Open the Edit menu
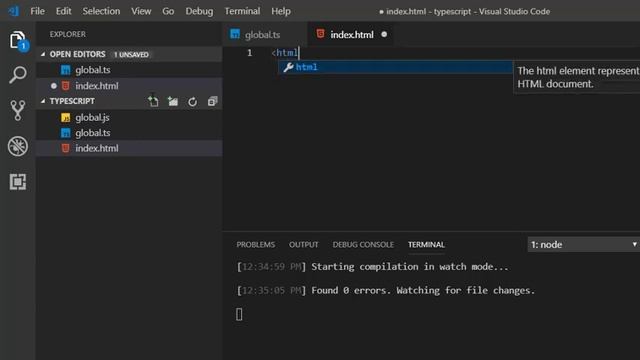Screen dimensions: 640x360 pos(63,11)
